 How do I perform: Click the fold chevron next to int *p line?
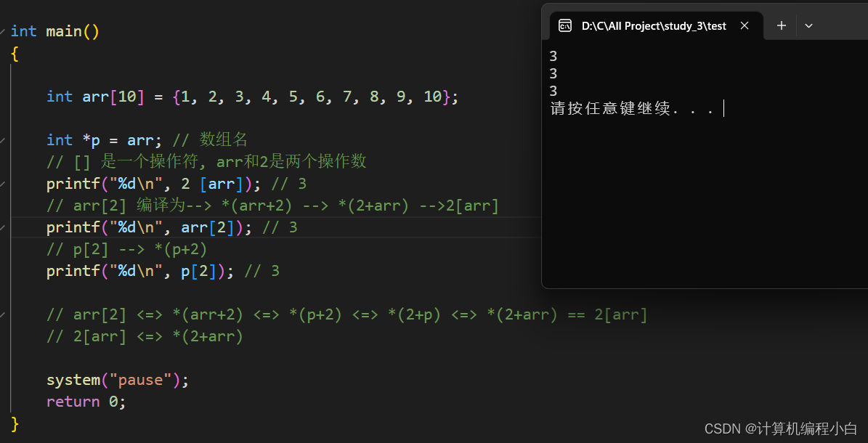[x=1, y=139]
